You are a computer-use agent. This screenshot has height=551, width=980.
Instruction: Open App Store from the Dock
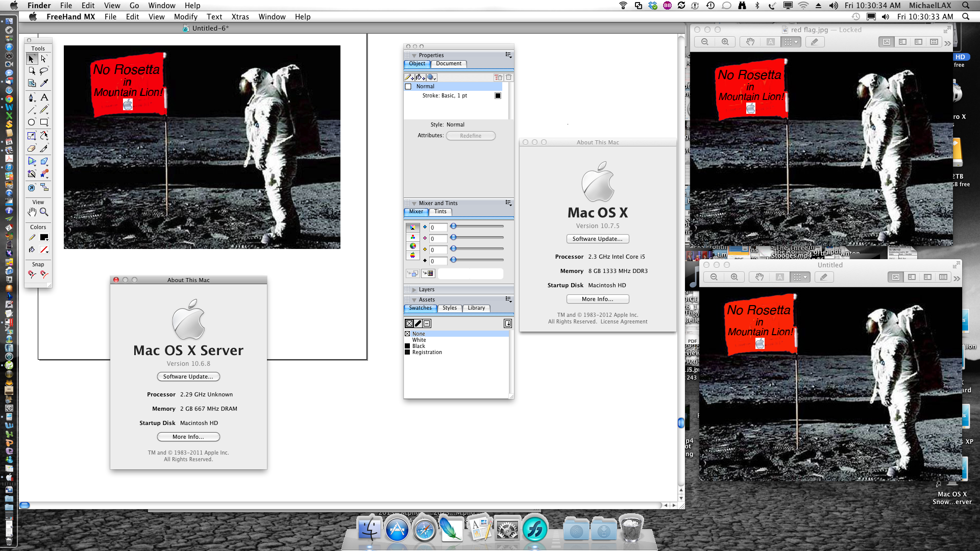click(x=397, y=530)
